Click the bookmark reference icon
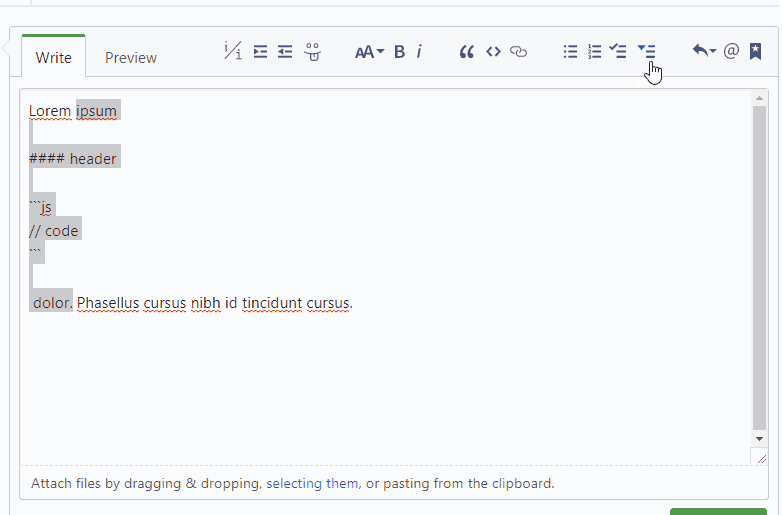This screenshot has width=782, height=515. [756, 51]
